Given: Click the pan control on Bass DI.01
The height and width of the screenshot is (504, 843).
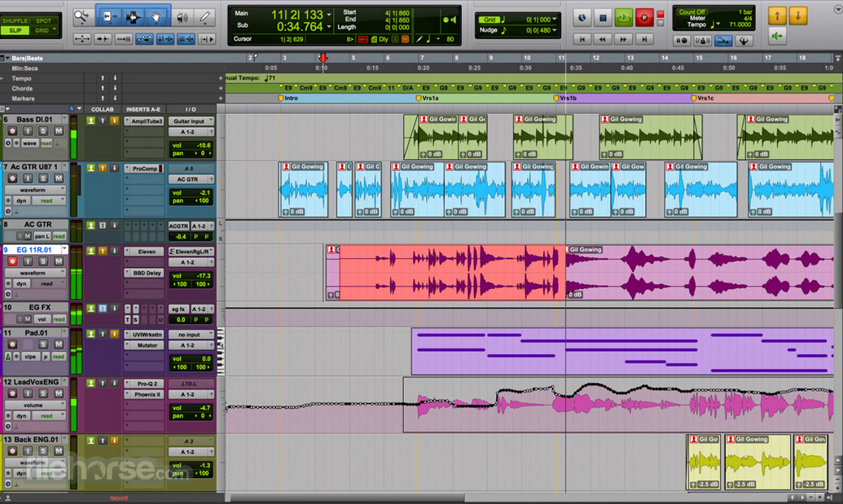Looking at the screenshot, I should [x=191, y=153].
